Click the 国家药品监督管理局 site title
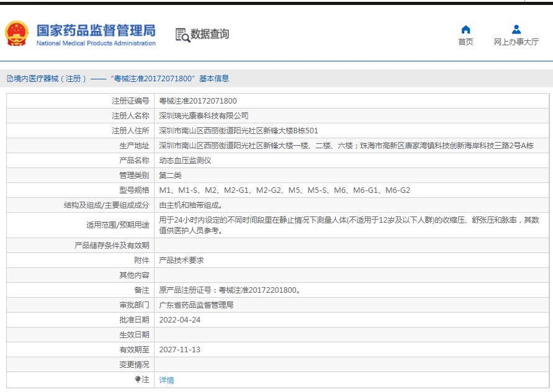Image resolution: width=553 pixels, height=392 pixels. click(96, 30)
